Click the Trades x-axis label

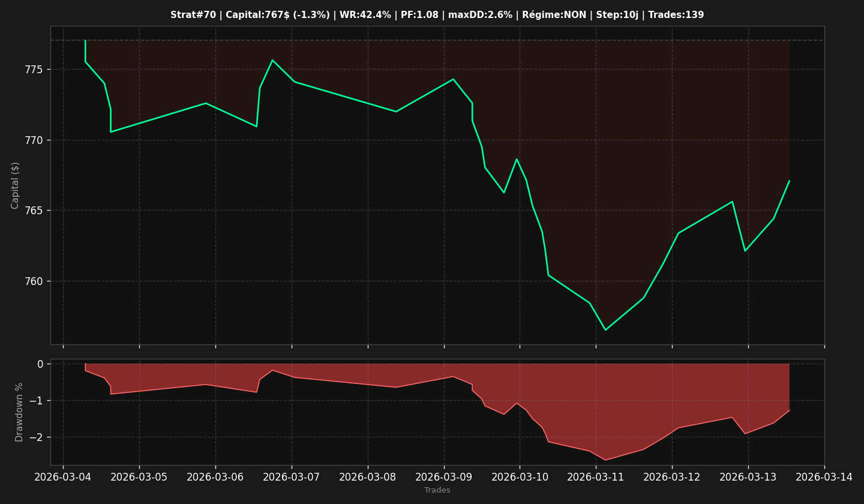pyautogui.click(x=437, y=490)
